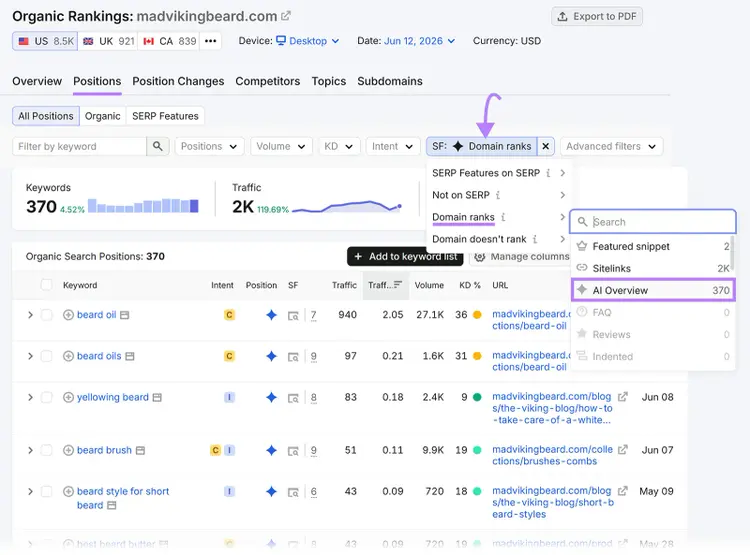
Task: Choose AI Overview in the SERP feature list
Action: click(653, 290)
